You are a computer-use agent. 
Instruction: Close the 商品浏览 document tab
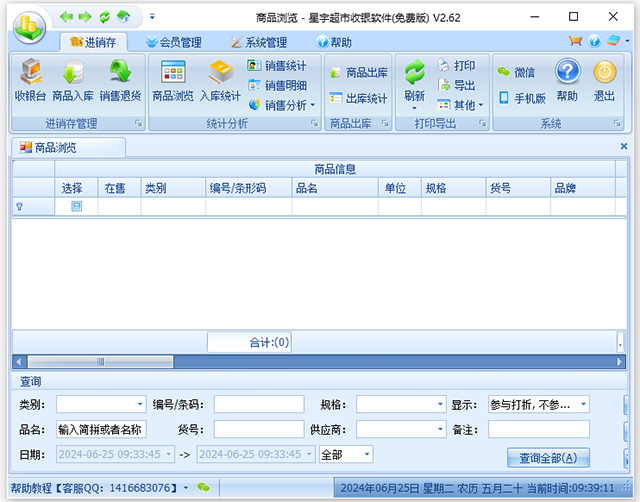pyautogui.click(x=624, y=146)
